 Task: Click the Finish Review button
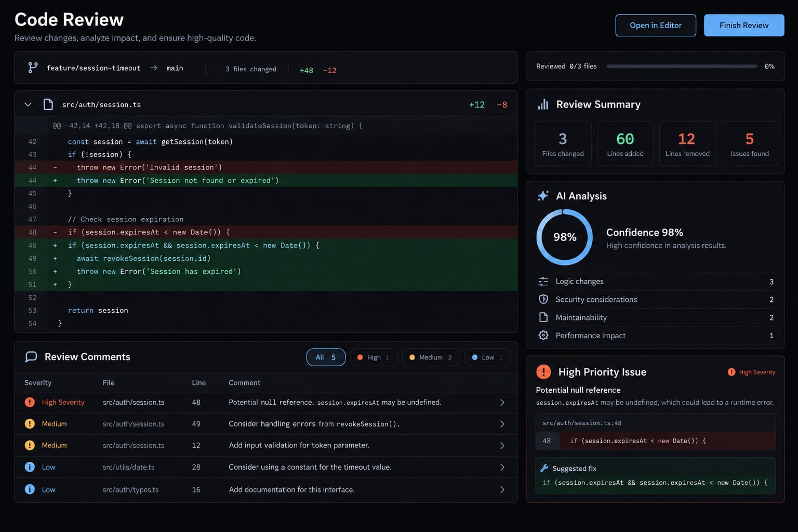pyautogui.click(x=744, y=25)
